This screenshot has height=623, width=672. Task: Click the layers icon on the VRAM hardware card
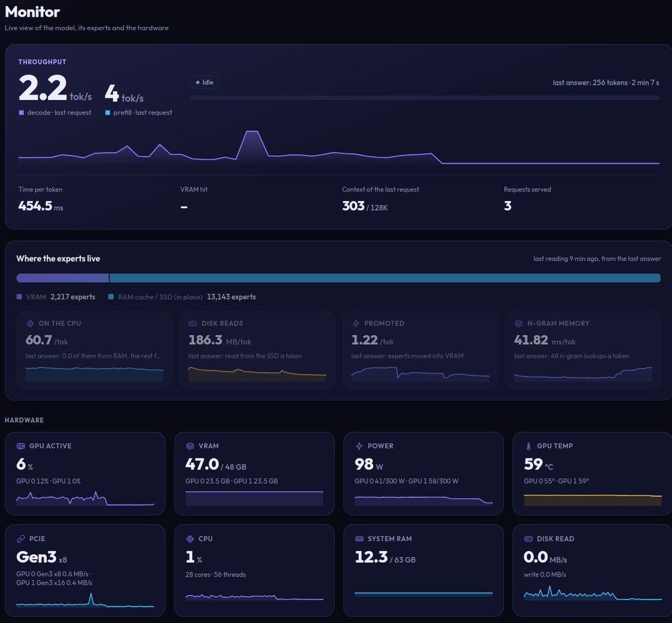(190, 446)
